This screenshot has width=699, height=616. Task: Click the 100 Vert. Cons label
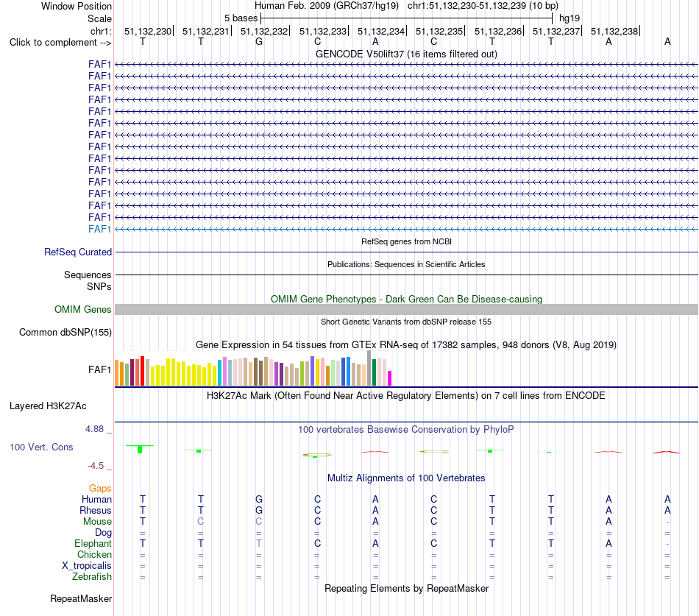click(41, 447)
